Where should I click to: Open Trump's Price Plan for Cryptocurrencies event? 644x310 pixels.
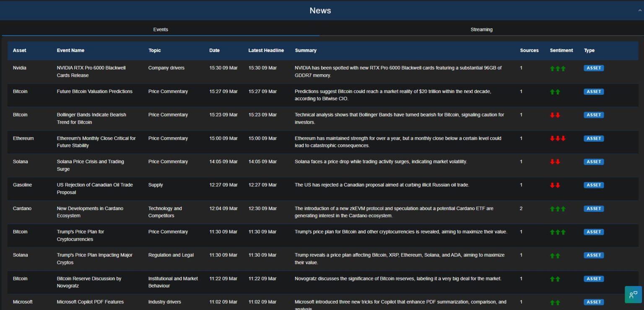[x=80, y=235]
